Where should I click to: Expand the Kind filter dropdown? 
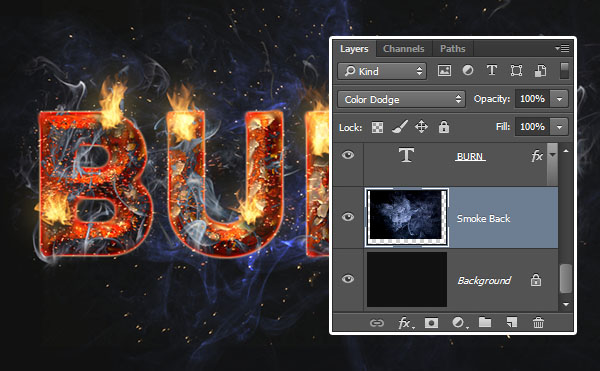382,71
